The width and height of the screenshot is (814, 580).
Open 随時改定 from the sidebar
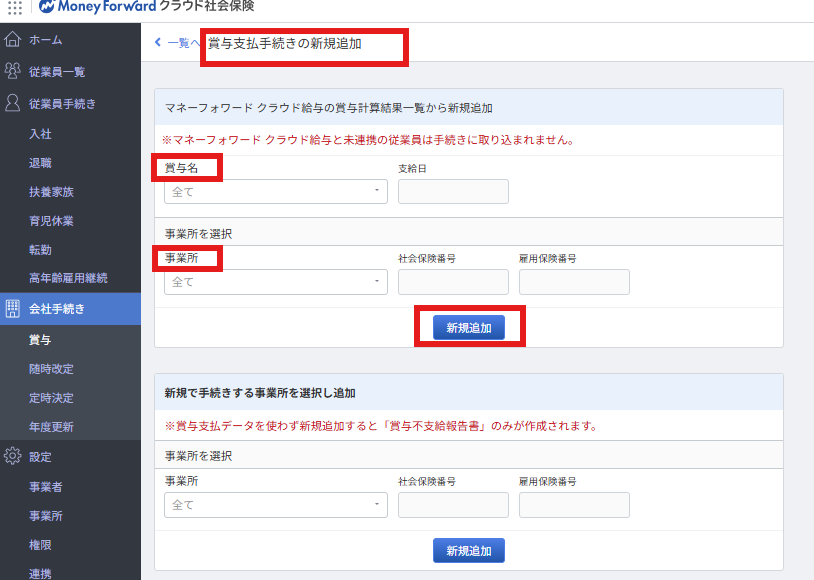point(51,369)
